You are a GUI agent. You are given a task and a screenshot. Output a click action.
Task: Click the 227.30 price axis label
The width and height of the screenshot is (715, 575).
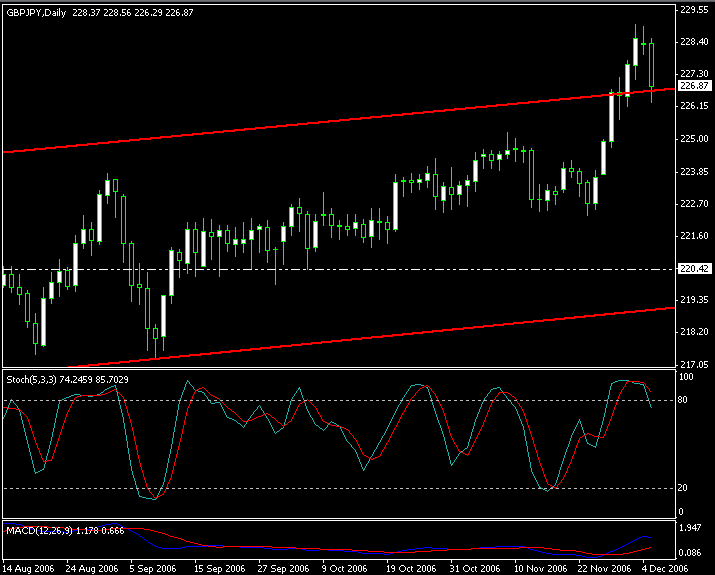(x=694, y=73)
